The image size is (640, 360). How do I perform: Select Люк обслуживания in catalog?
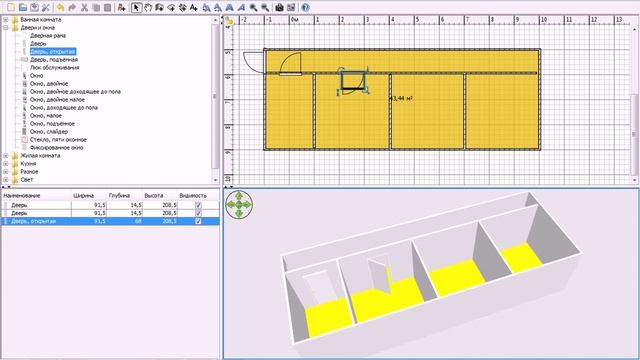tap(54, 68)
